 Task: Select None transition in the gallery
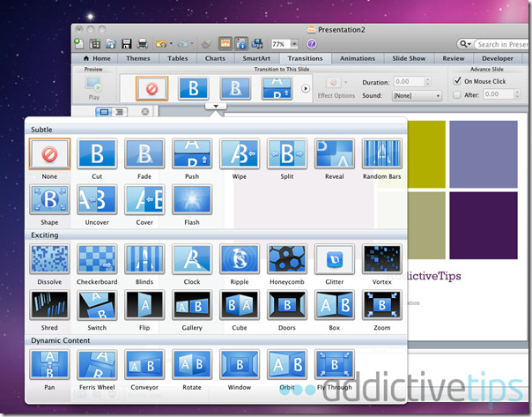[x=49, y=153]
